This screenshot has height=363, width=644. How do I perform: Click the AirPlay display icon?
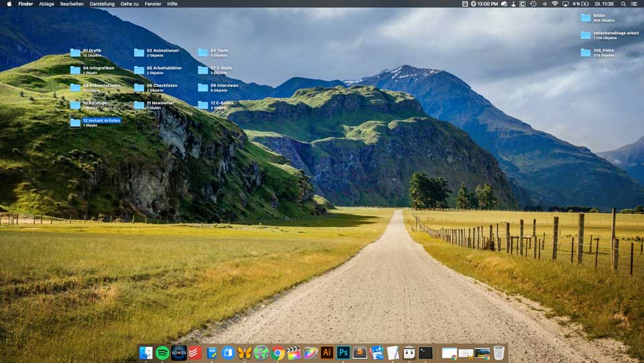click(566, 4)
